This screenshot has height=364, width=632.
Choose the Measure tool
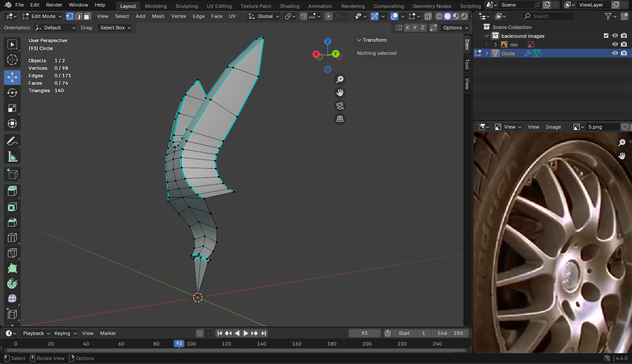pos(12,157)
